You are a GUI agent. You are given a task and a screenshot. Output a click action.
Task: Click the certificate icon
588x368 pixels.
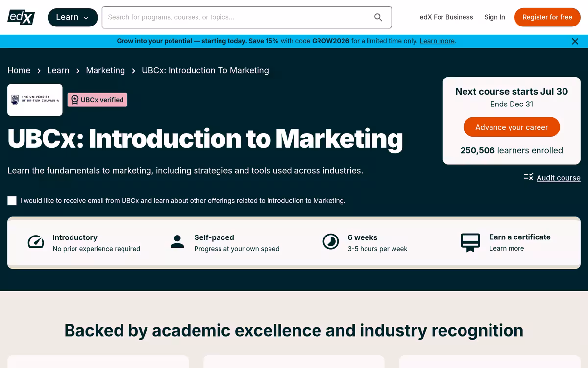(470, 242)
